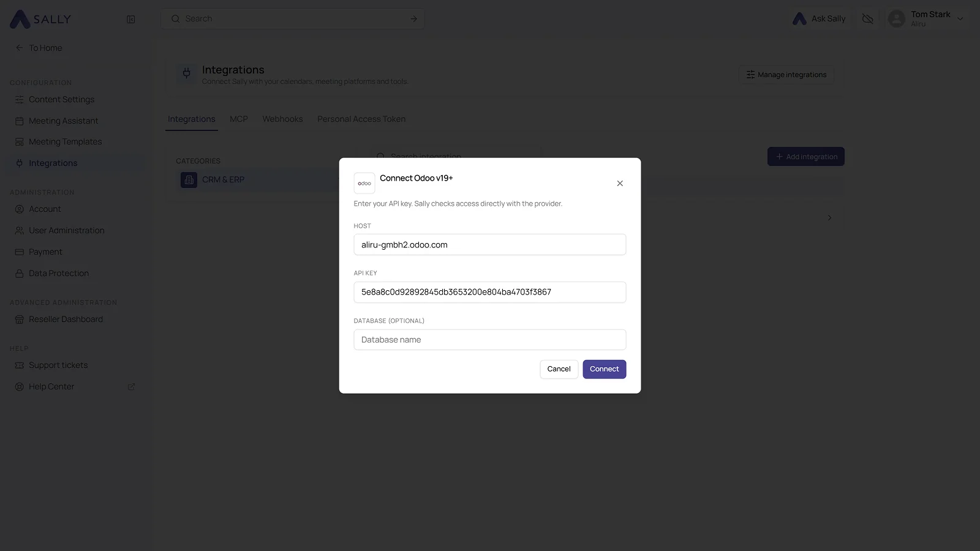Click the Integrations plug icon in header

[x=187, y=74]
